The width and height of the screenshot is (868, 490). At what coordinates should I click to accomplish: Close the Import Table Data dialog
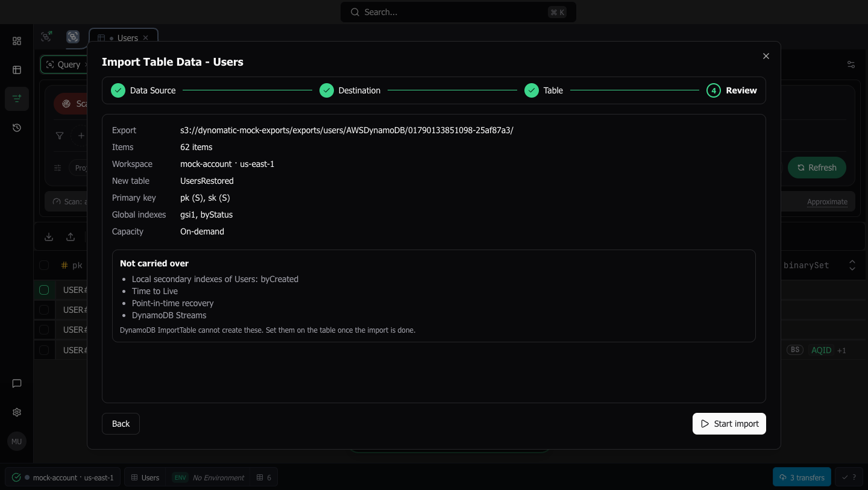[766, 56]
